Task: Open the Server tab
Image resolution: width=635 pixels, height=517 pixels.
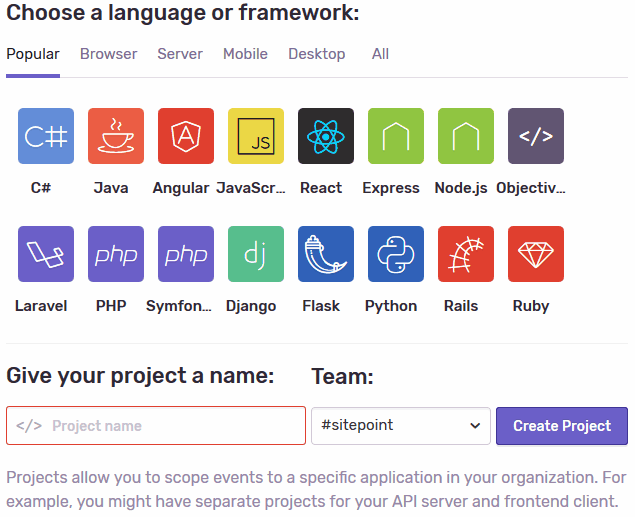Action: tap(180, 54)
